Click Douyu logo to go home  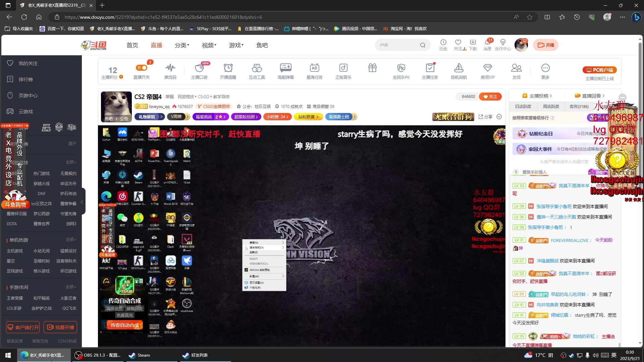(94, 45)
